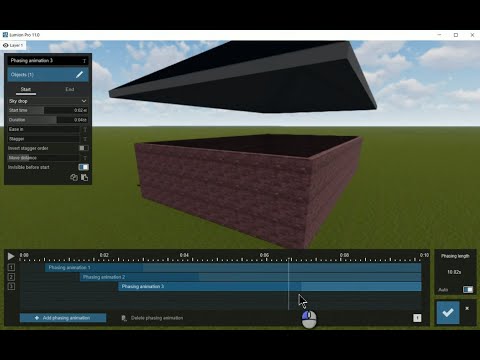Select track number 1 in timeline

pos(11,267)
